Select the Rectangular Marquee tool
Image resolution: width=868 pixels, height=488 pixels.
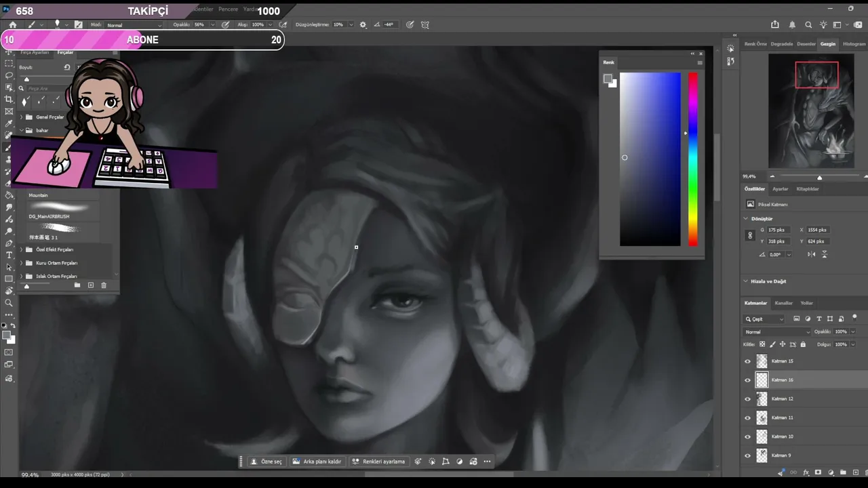tap(9, 63)
